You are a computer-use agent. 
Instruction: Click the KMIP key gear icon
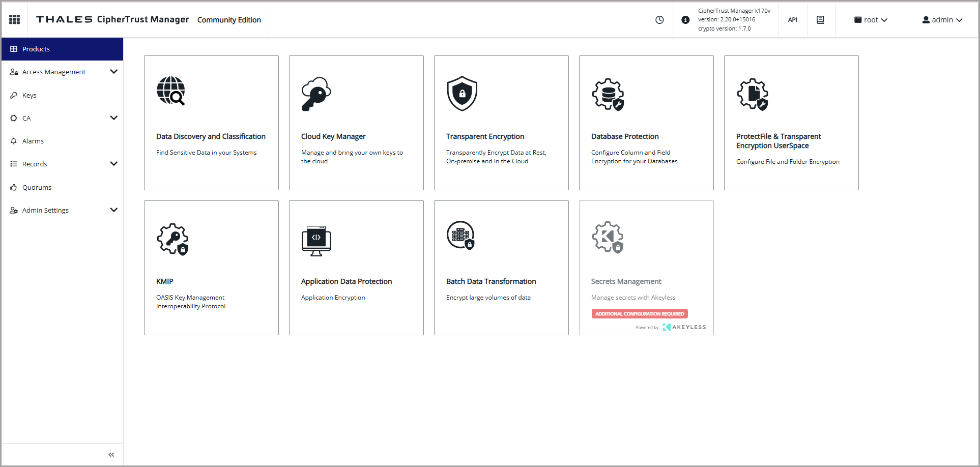(173, 239)
